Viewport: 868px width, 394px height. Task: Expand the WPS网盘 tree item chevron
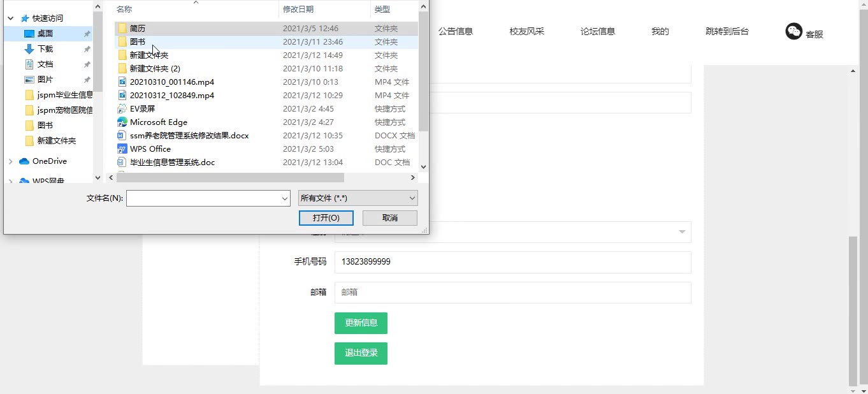10,181
